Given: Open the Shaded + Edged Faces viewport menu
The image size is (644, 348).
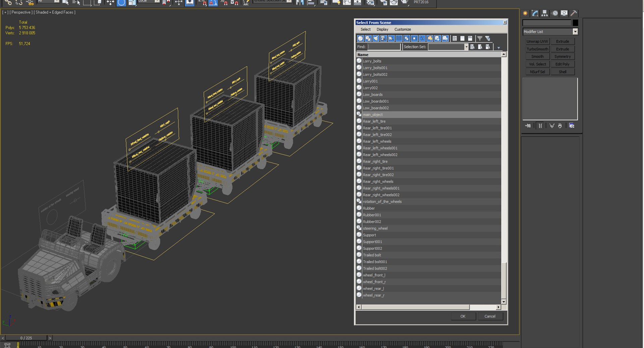Looking at the screenshot, I should (55, 12).
